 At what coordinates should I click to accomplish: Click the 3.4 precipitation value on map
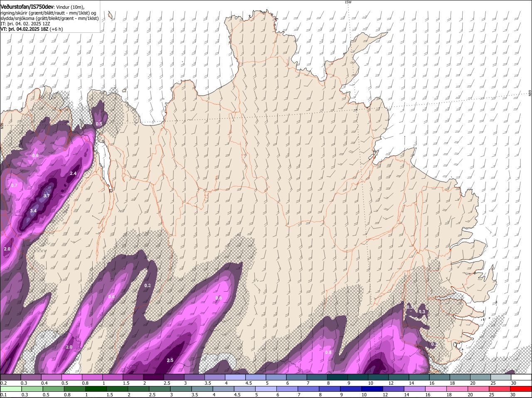pyautogui.click(x=34, y=211)
